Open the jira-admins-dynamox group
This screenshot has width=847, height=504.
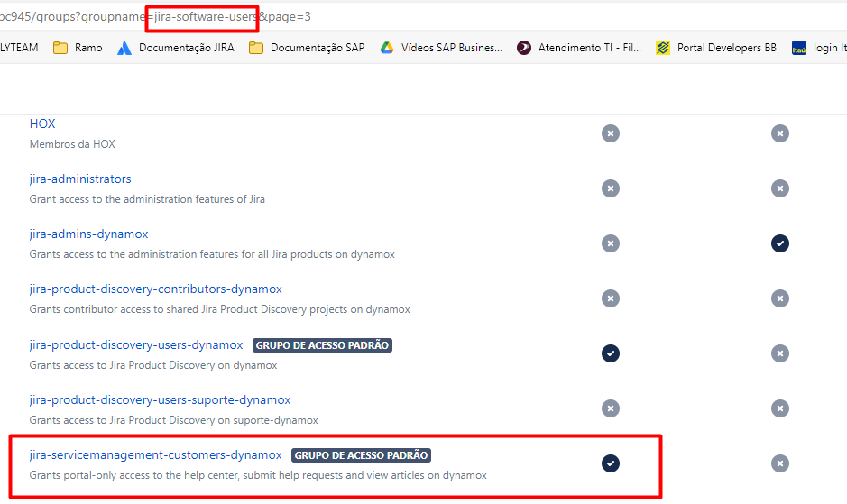pos(88,234)
